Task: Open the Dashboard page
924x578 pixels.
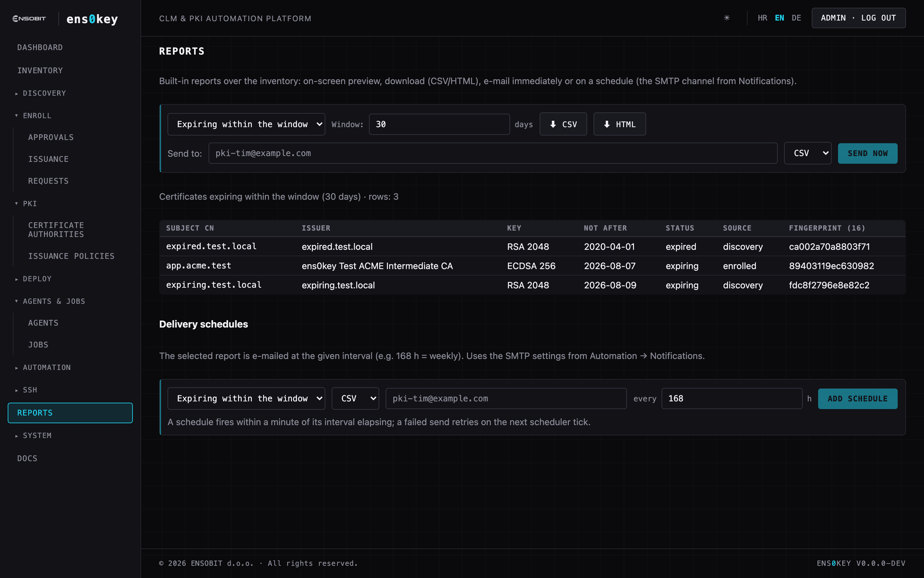Action: 40,48
